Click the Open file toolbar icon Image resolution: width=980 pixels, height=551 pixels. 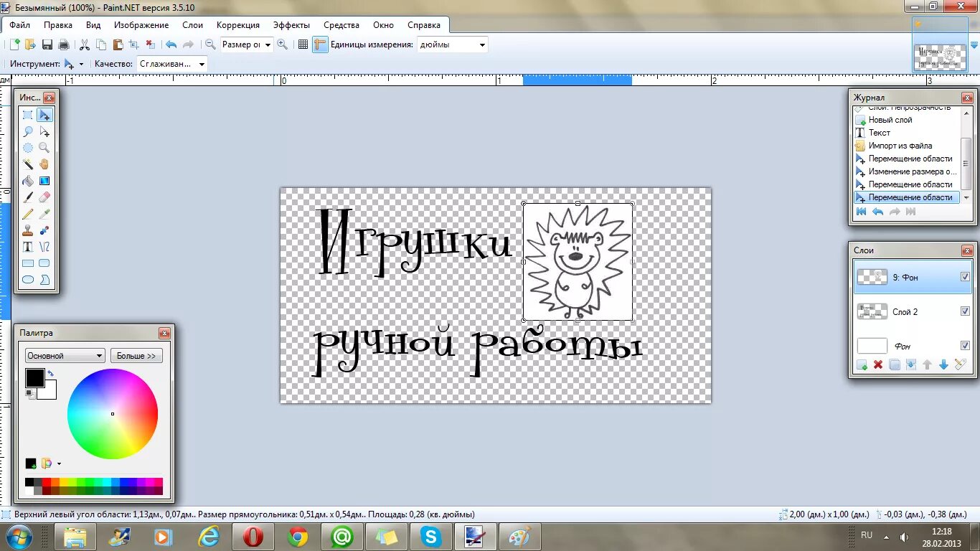tap(30, 44)
